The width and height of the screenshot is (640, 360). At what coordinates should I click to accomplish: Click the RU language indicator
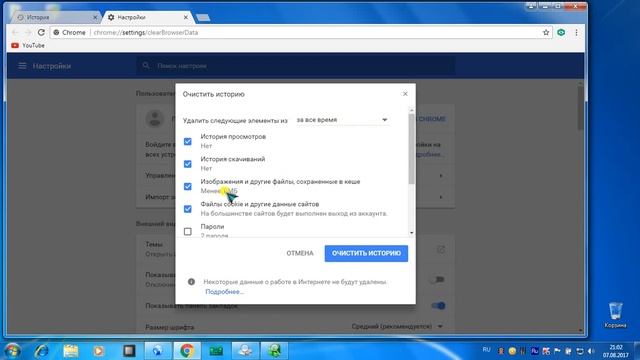tap(486, 350)
